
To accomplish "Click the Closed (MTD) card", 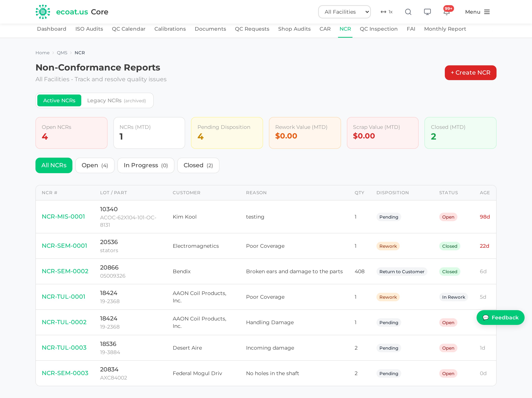I will click(x=460, y=133).
